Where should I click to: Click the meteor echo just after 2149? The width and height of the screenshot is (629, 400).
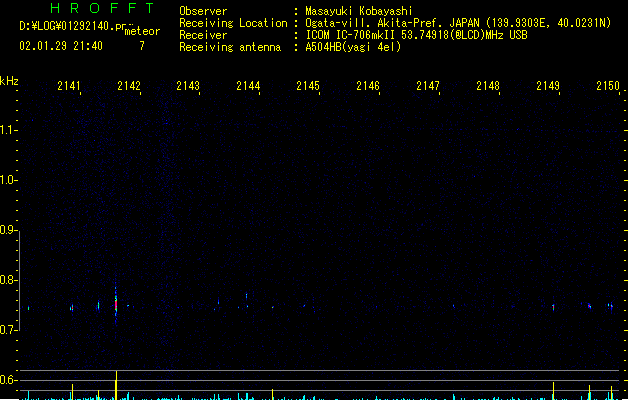554,308
